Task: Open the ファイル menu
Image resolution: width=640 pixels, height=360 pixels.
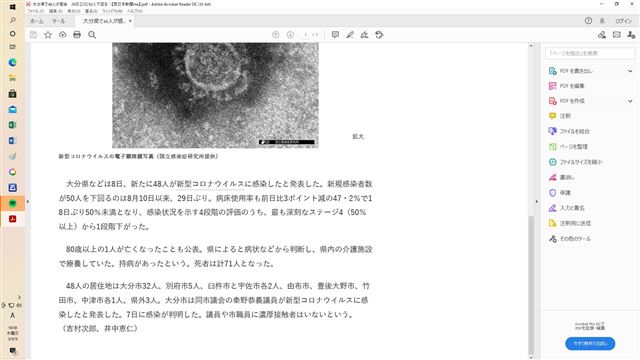Action: [x=36, y=11]
